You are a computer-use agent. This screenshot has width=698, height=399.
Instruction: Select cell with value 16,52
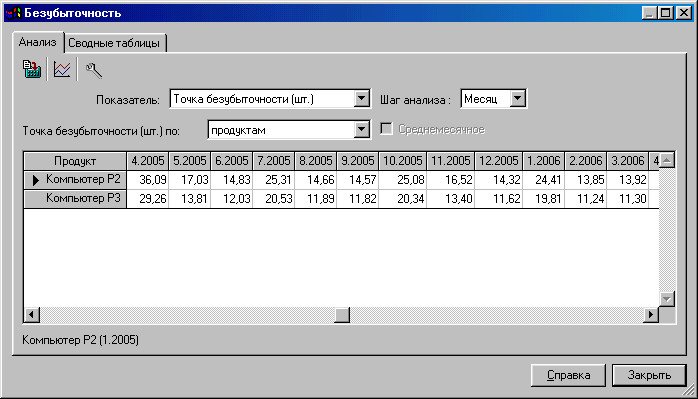point(450,180)
